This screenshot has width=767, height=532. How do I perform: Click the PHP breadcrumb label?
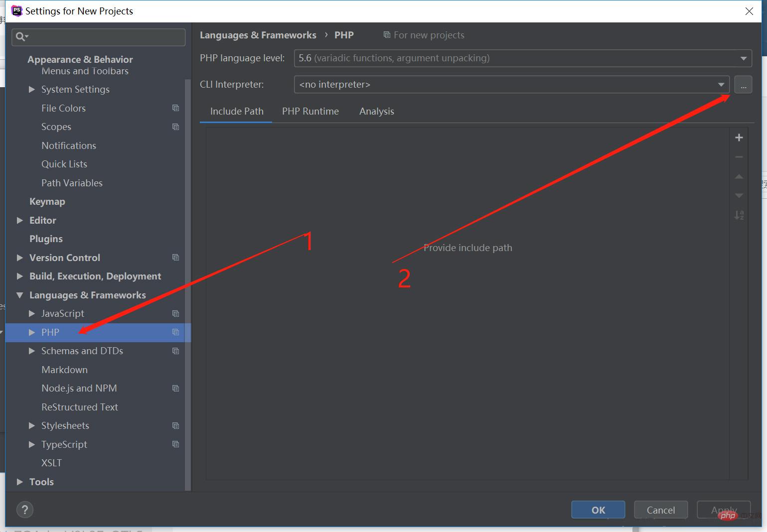coord(344,35)
